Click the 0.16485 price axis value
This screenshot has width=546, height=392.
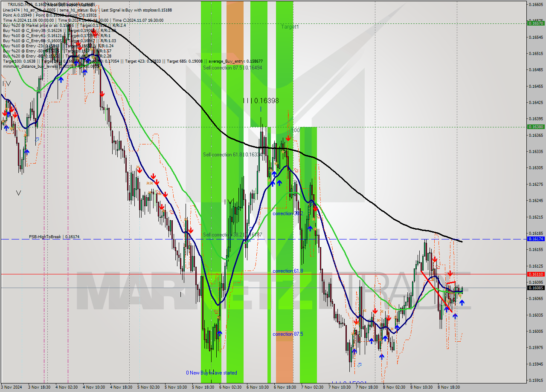point(536,70)
